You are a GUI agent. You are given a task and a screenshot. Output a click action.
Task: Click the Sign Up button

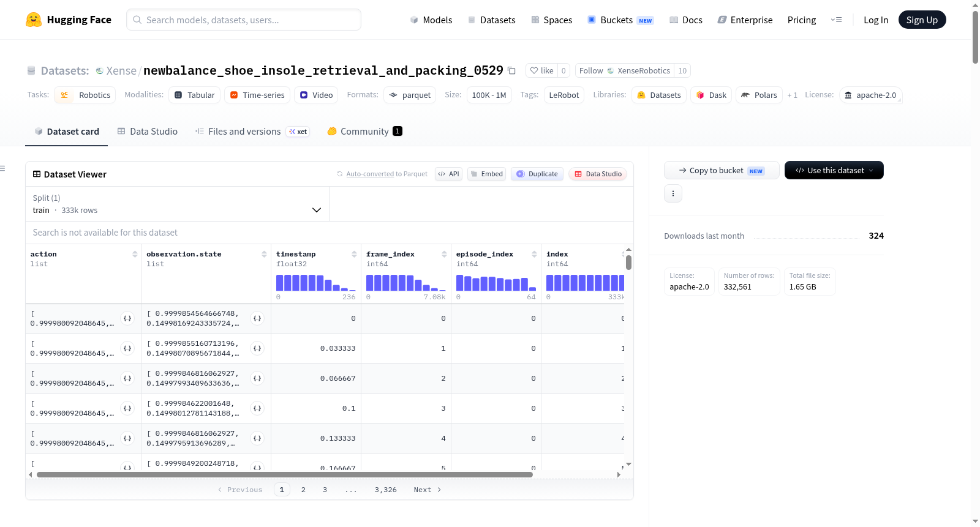click(x=922, y=20)
